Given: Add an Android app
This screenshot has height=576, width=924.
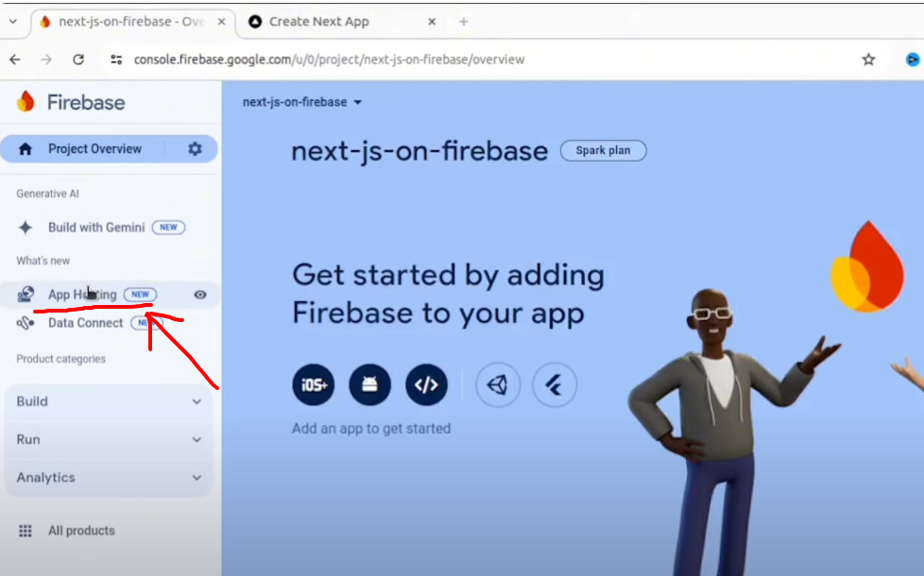Looking at the screenshot, I should click(x=370, y=385).
